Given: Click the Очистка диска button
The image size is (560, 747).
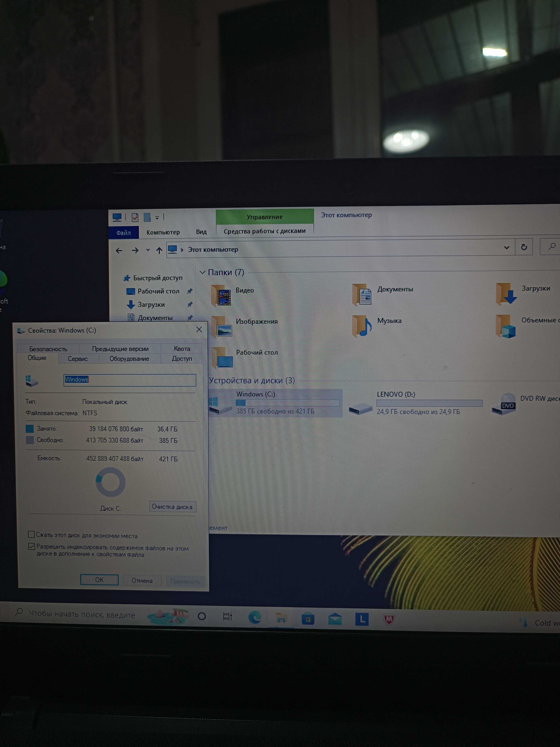Looking at the screenshot, I should (x=172, y=506).
